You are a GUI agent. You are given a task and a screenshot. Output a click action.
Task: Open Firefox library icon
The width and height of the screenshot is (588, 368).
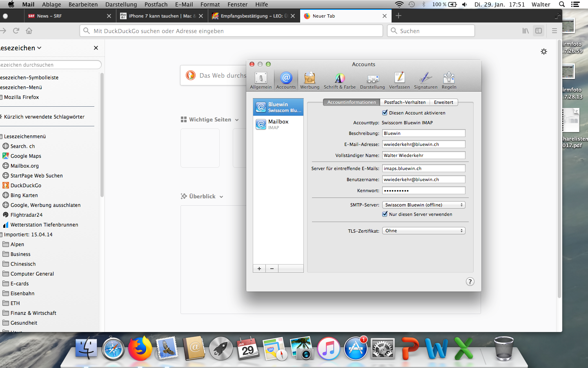(526, 31)
